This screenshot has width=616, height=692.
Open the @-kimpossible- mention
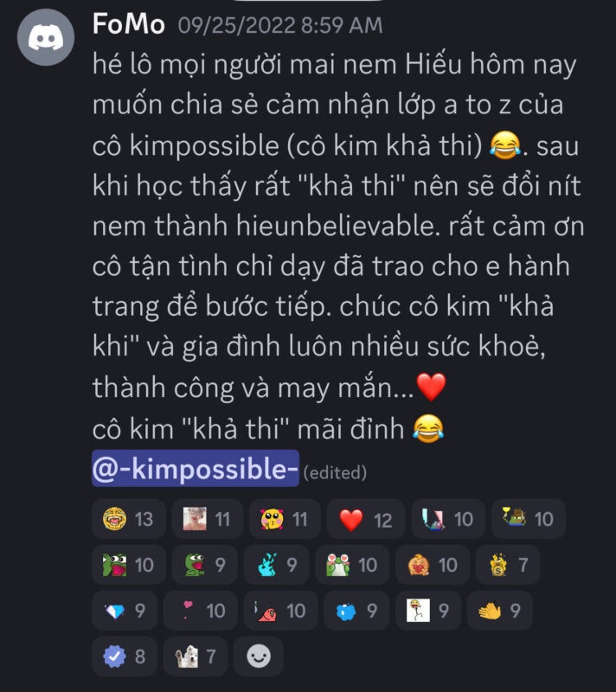pos(196,469)
